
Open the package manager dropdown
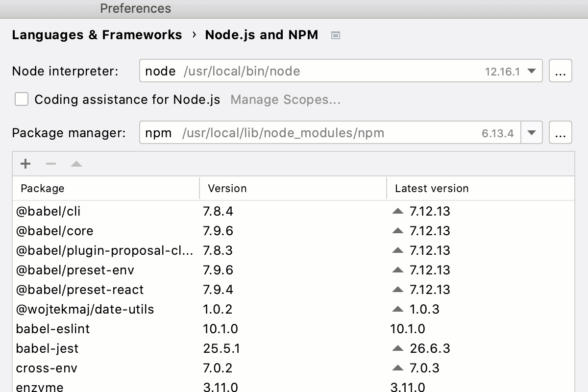coord(531,132)
